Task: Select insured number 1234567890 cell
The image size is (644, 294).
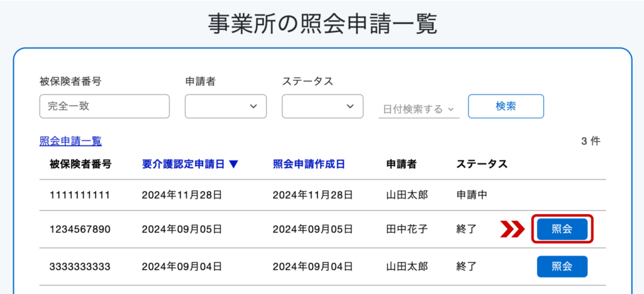Action: [x=80, y=229]
